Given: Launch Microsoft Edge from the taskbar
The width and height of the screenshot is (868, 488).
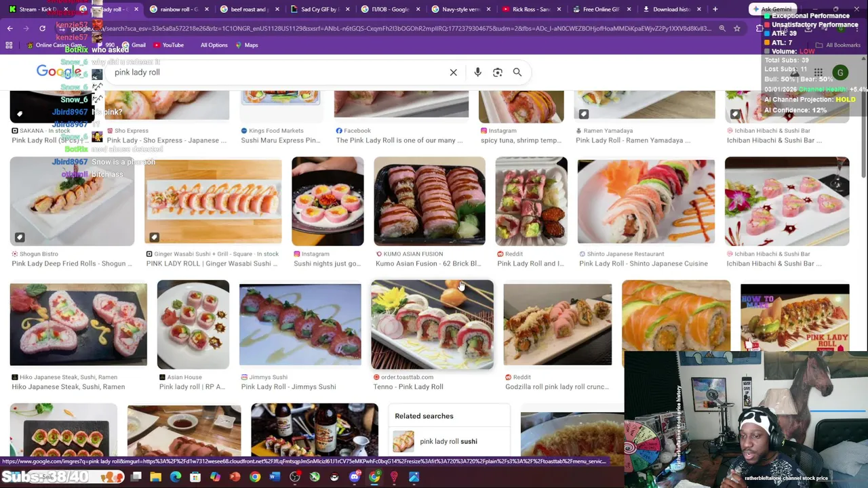Looking at the screenshot, I should point(176,477).
